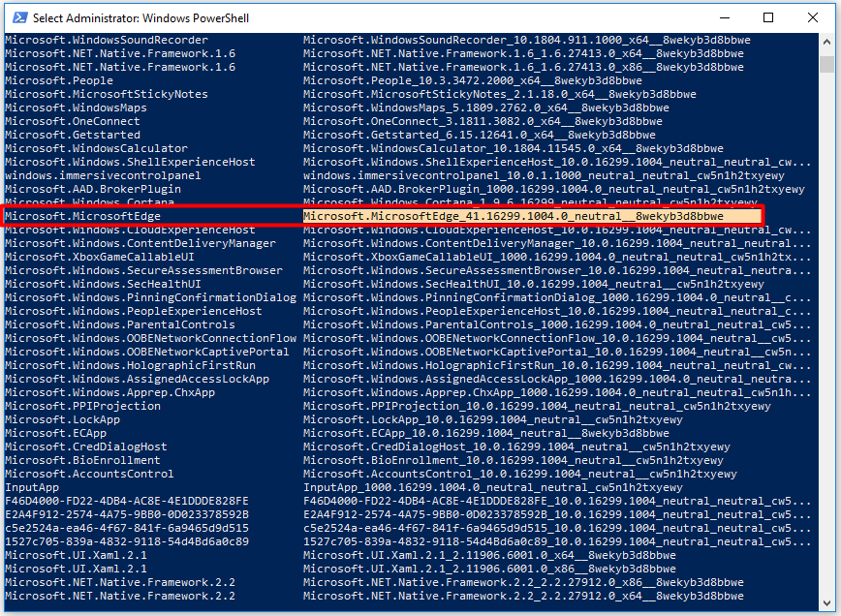Screen dimensions: 841x616
Task: Close the Windows PowerShell window
Action: 813,17
